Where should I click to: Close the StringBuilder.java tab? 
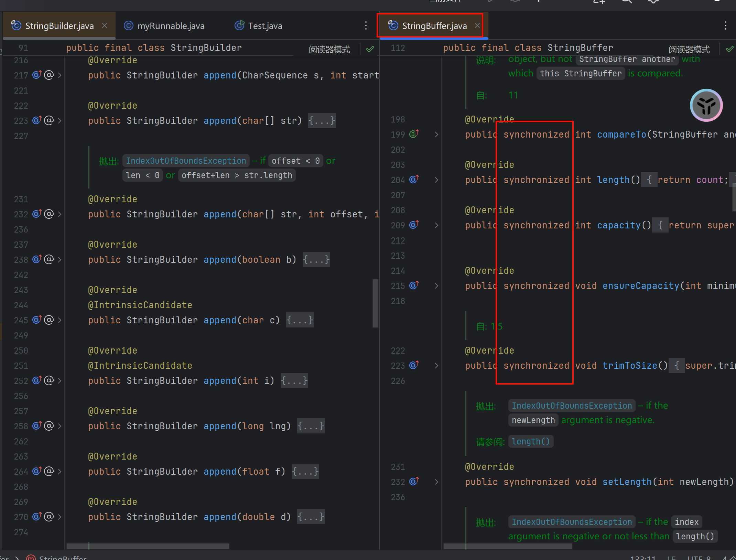click(105, 25)
